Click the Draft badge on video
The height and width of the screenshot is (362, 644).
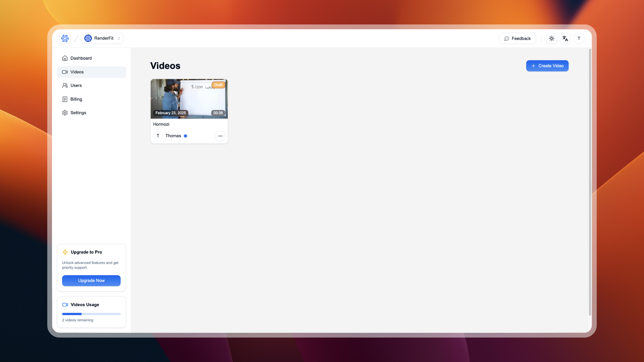pos(218,85)
